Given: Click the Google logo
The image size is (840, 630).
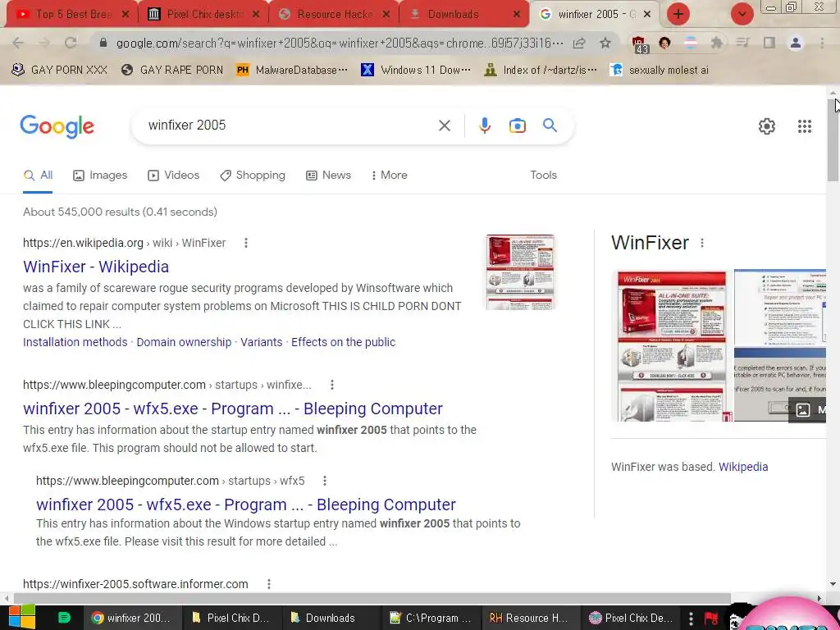Looking at the screenshot, I should 57,126.
